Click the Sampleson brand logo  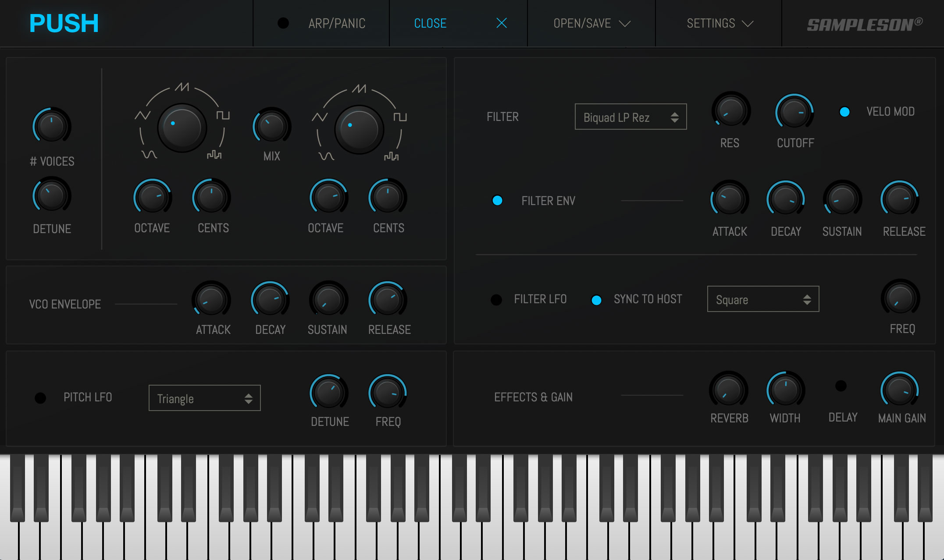865,25
